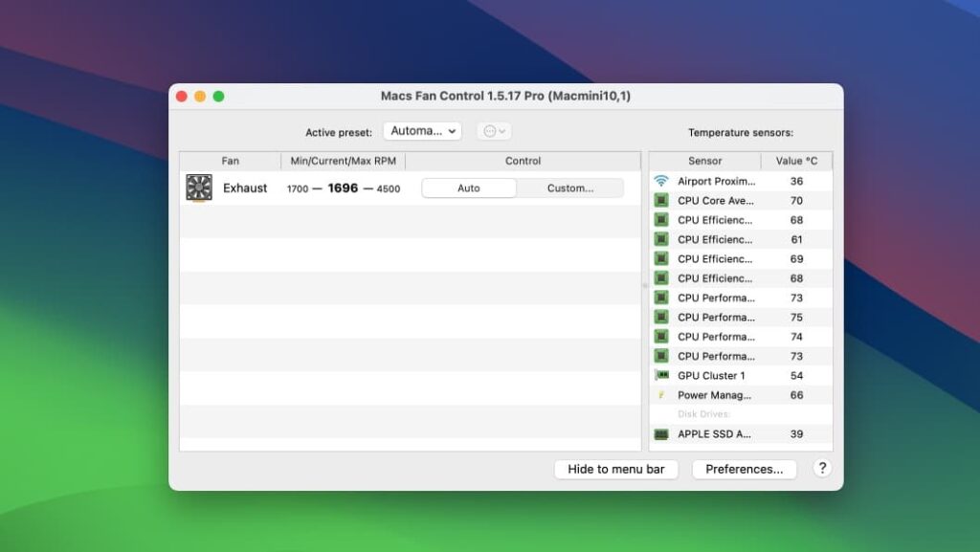
Task: Click the chip icon next to CPU Core Average
Action: [x=659, y=201]
